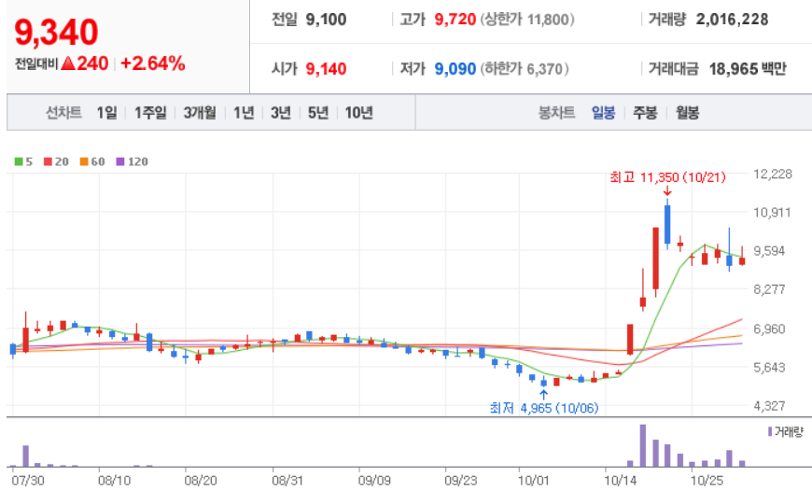Viewport: 812px width, 504px height.
Task: Switch to 월봉 monthly candle chart
Action: [687, 112]
